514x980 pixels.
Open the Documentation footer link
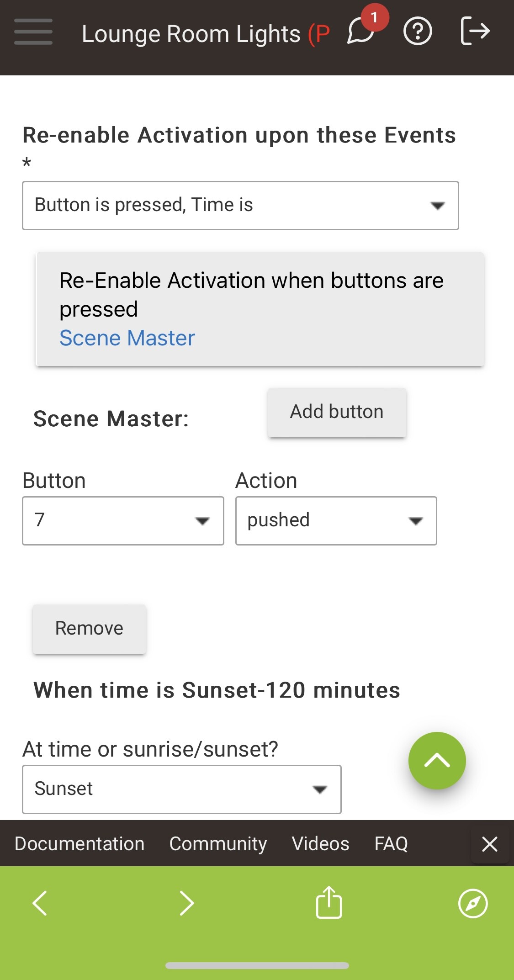point(79,844)
